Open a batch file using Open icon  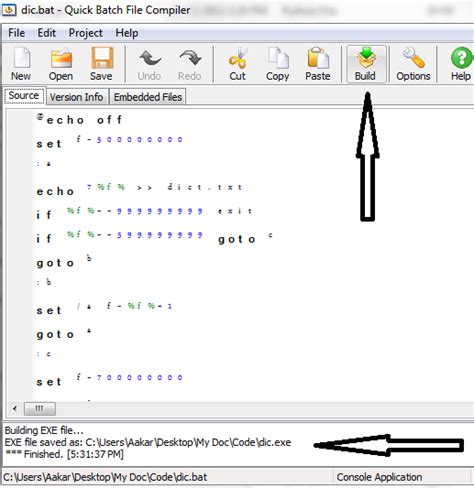coord(61,64)
